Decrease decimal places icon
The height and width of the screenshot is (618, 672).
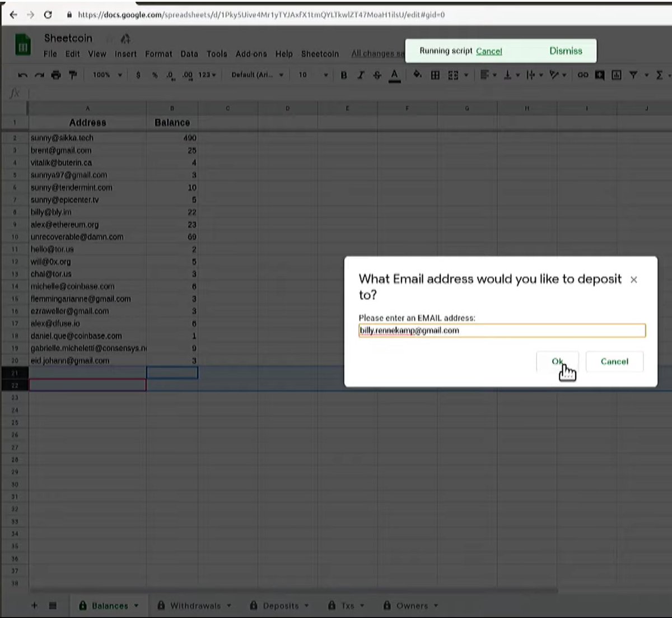click(170, 75)
